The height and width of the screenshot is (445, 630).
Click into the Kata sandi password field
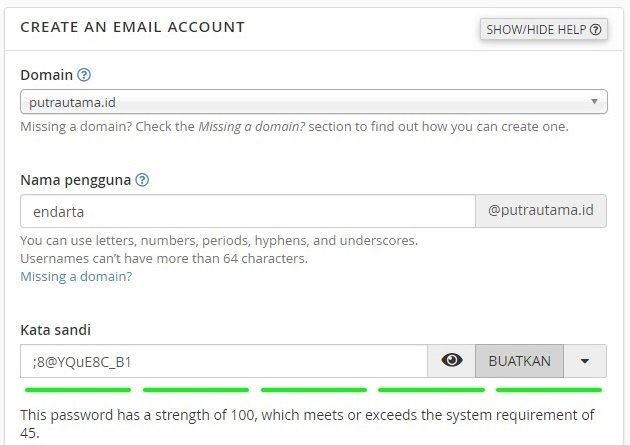click(224, 361)
